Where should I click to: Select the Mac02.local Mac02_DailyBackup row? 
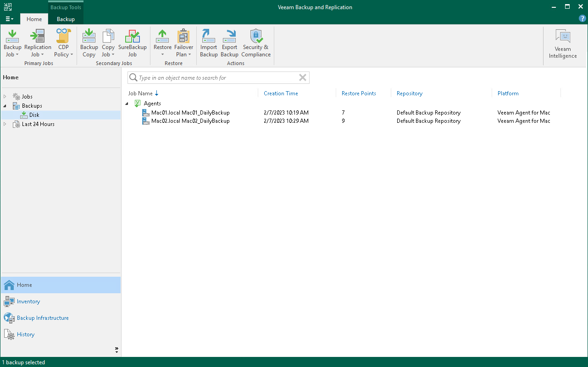tap(190, 121)
